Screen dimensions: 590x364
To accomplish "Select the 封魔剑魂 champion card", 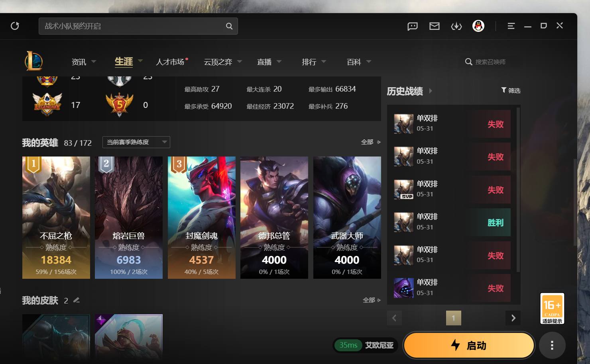I will click(202, 217).
